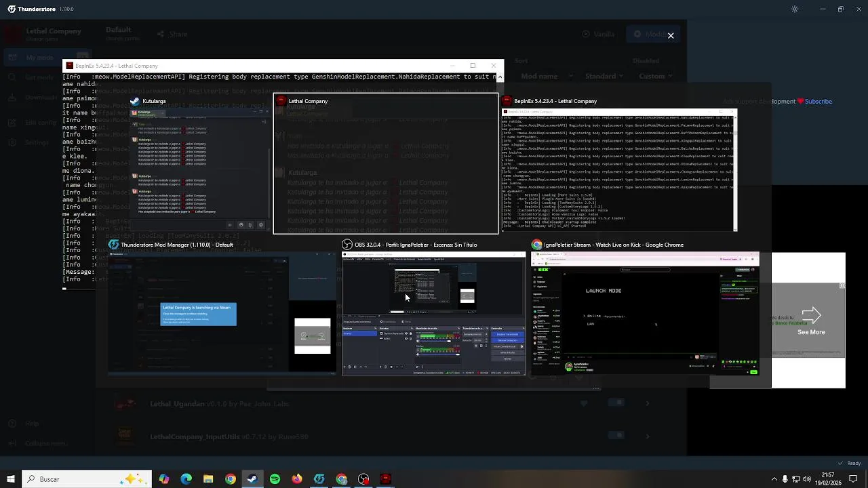The image size is (868, 488).
Task: Toggle Thunderstore light/dark theme sun icon
Action: pyautogui.click(x=795, y=9)
